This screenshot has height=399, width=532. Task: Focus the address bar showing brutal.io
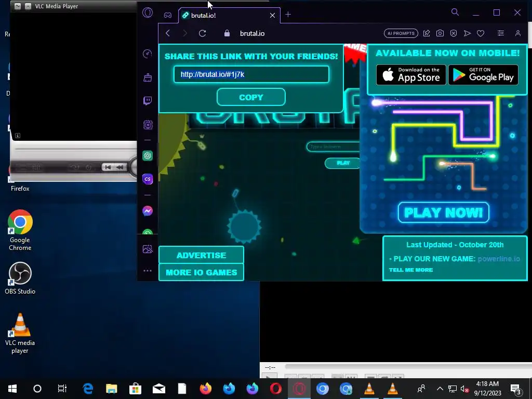(252, 33)
